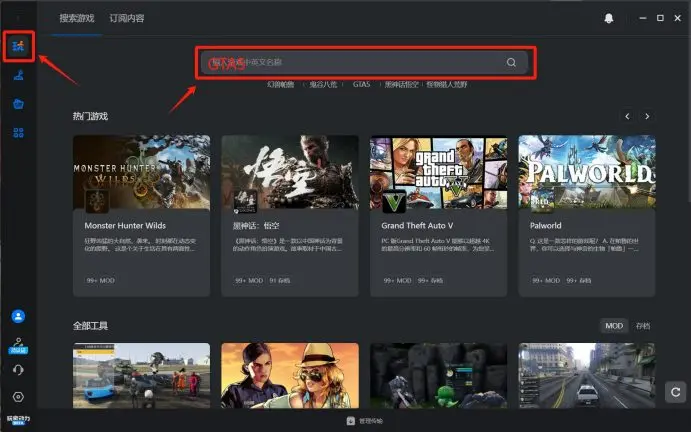
Task: Click the headset customer support icon
Action: point(18,370)
